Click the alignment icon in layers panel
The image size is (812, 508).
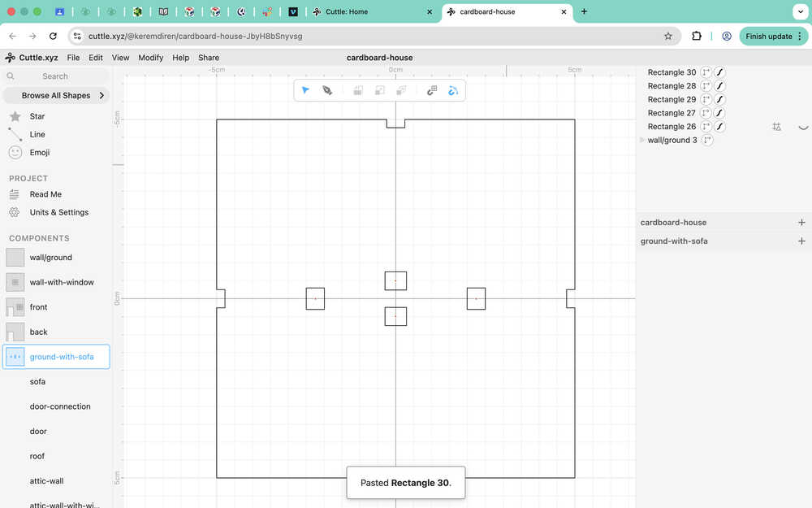point(776,127)
